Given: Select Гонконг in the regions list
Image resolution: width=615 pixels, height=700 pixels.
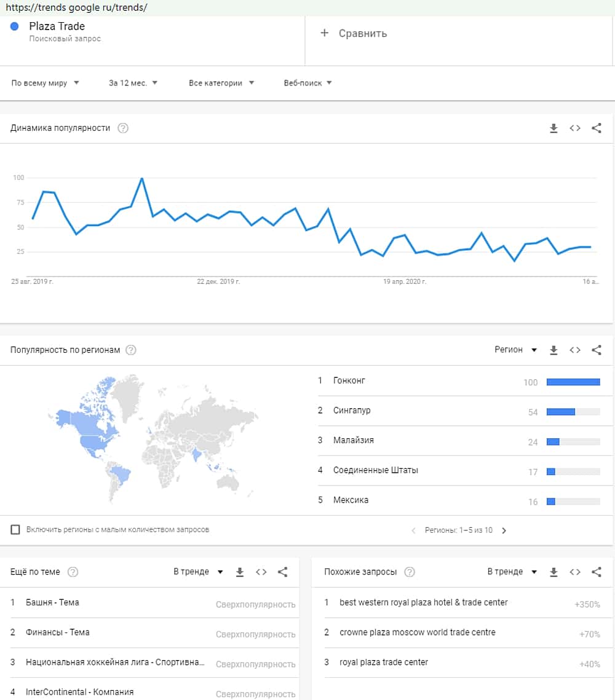Looking at the screenshot, I should (x=349, y=381).
